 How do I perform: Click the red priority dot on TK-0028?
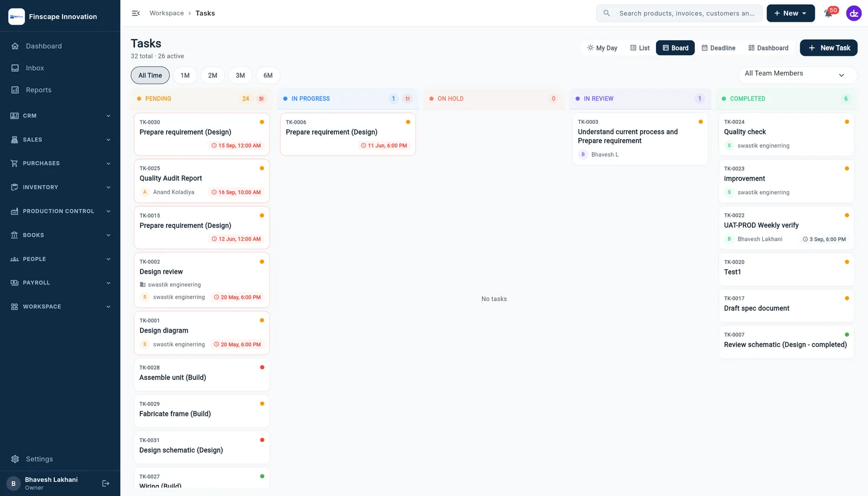(262, 367)
